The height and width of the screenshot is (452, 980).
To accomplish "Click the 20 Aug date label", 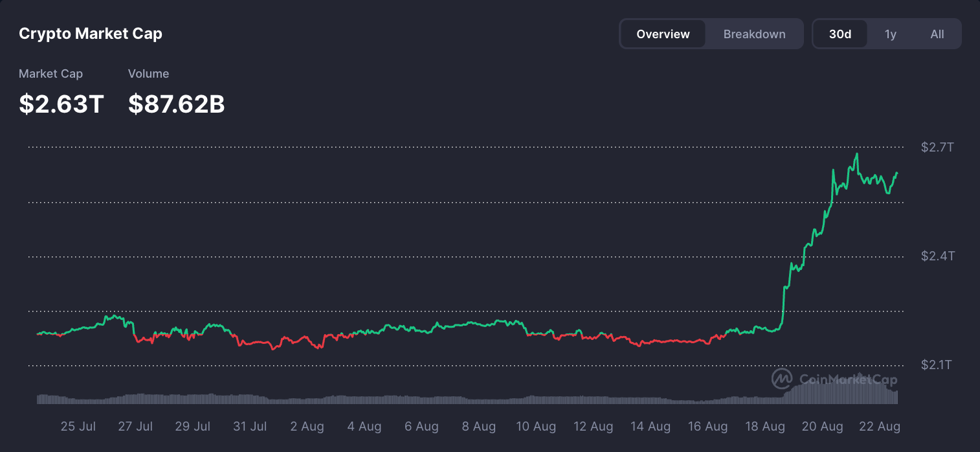I will click(x=822, y=426).
